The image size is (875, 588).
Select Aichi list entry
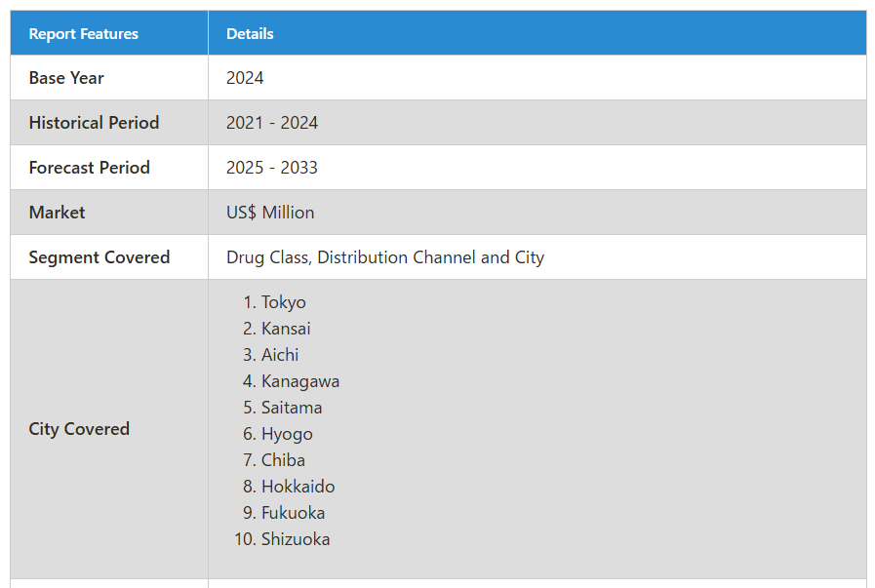(x=280, y=355)
